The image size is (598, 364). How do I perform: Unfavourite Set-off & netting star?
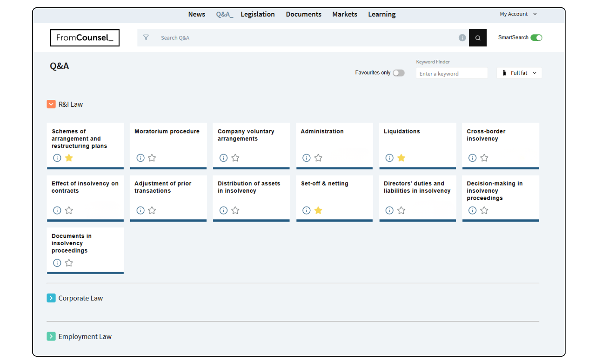(x=318, y=210)
